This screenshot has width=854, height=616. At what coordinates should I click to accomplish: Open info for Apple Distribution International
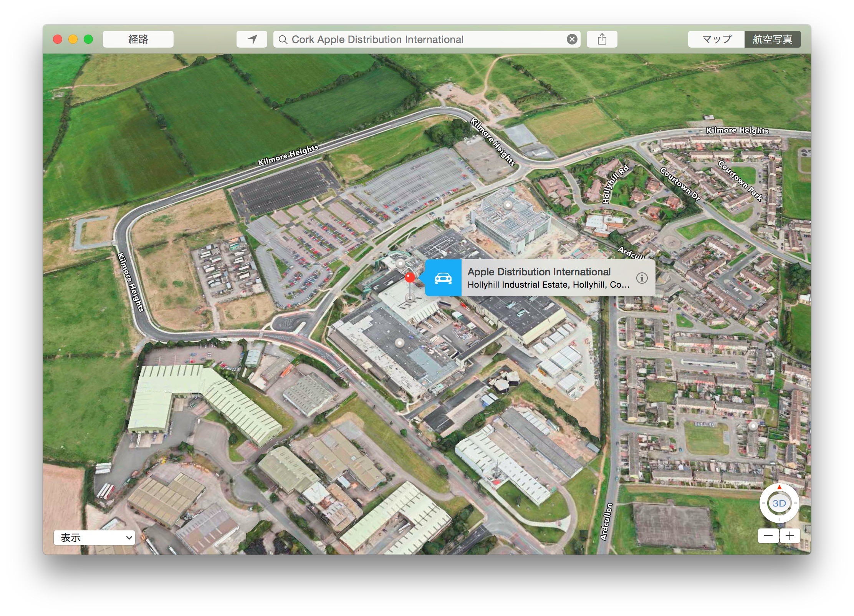pyautogui.click(x=642, y=278)
